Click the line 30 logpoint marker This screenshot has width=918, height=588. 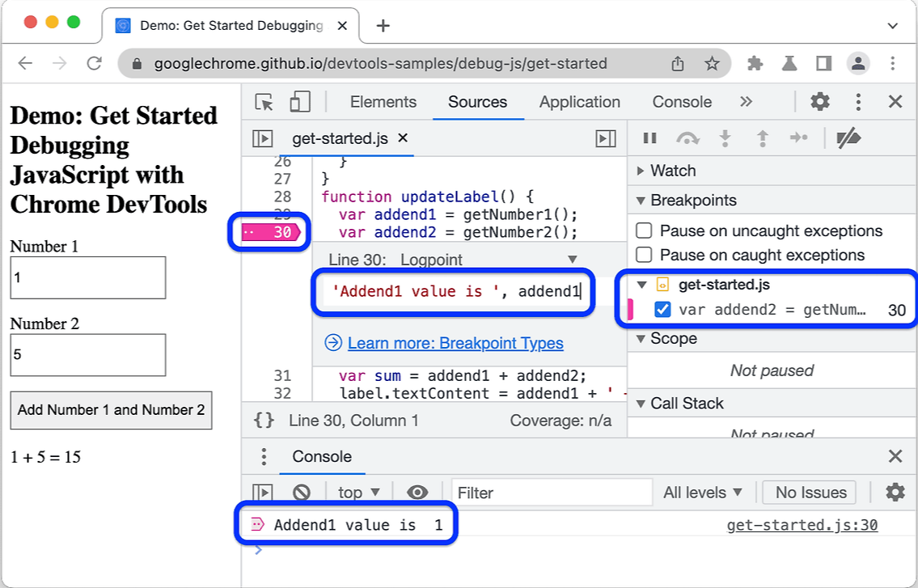[x=273, y=232]
